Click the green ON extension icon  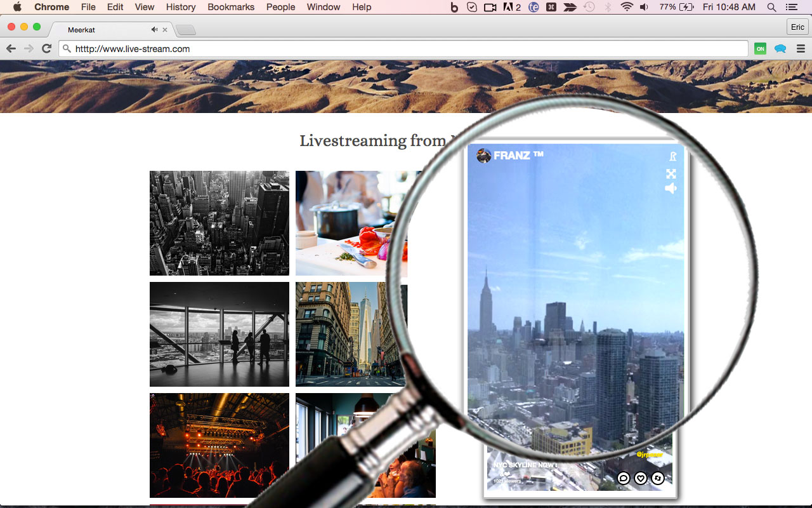pos(760,49)
